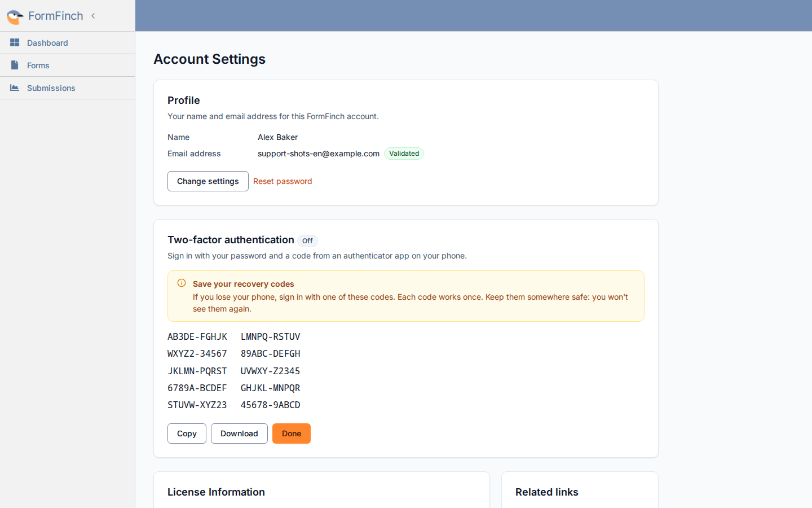Click the Forms document icon

click(15, 65)
